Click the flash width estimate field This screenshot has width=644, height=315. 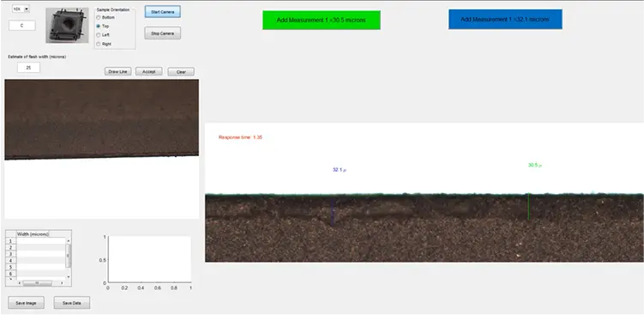click(29, 68)
